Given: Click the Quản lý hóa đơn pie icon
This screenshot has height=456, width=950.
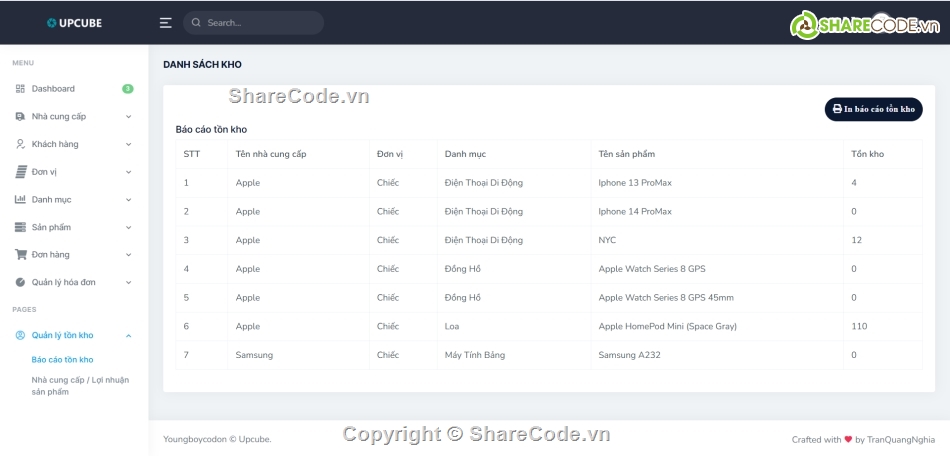Looking at the screenshot, I should coord(20,282).
